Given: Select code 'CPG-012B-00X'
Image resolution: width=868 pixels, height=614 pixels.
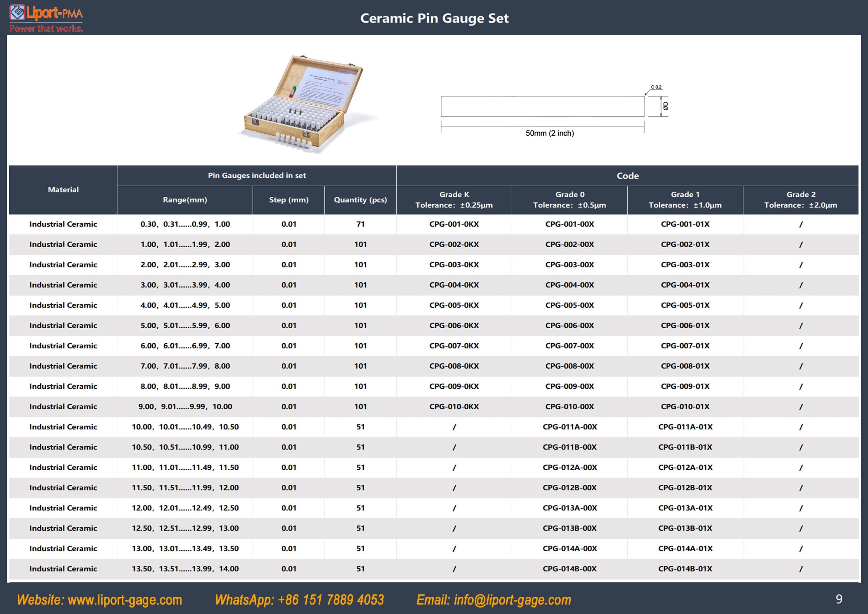Looking at the screenshot, I should [x=570, y=488].
